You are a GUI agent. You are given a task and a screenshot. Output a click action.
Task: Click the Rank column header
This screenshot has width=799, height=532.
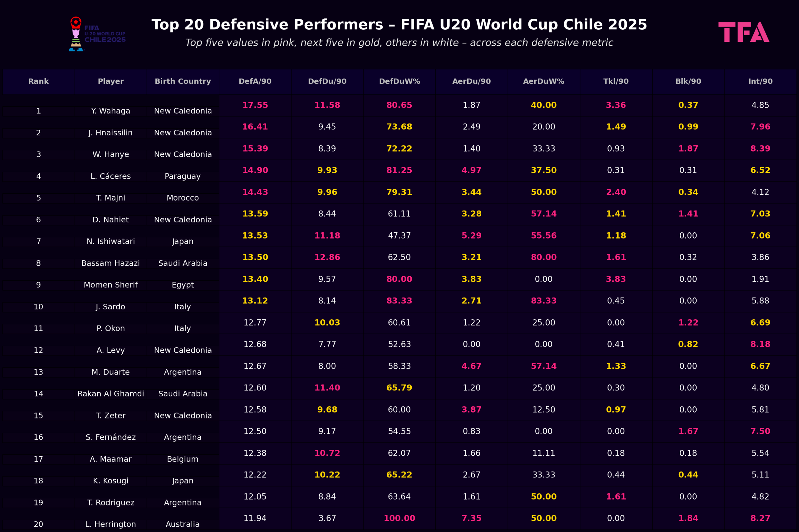(38, 81)
